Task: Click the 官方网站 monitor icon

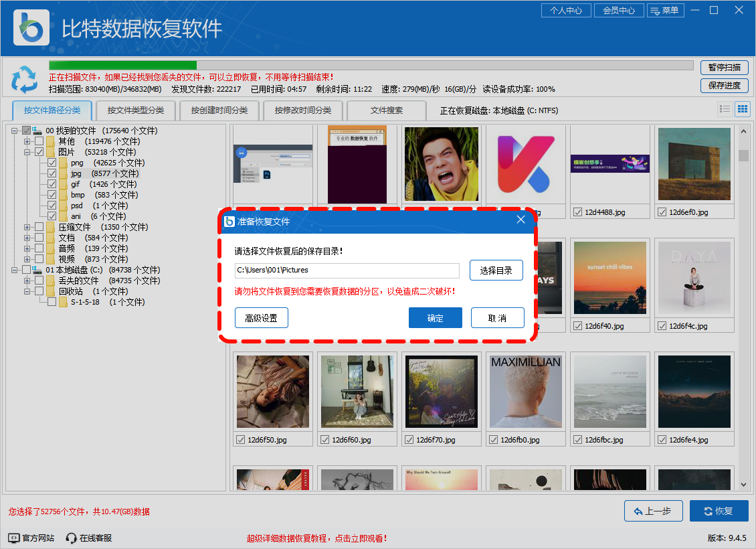Action: pos(13,538)
